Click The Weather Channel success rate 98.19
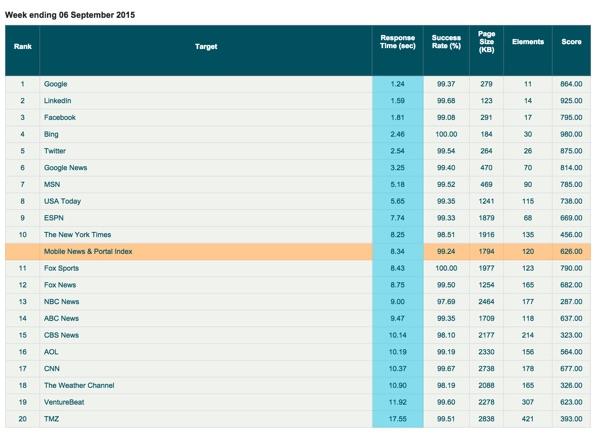Screen dimensions: 600x436 446,385
